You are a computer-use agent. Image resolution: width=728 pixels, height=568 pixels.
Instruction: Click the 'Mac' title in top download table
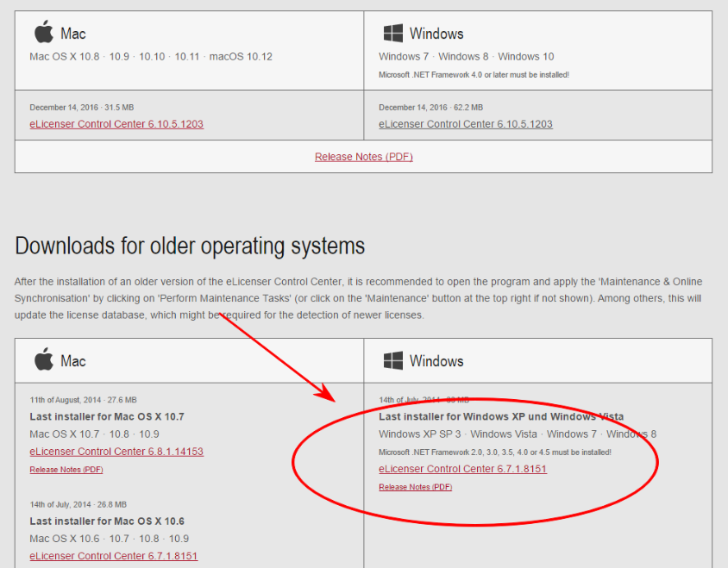coord(73,34)
